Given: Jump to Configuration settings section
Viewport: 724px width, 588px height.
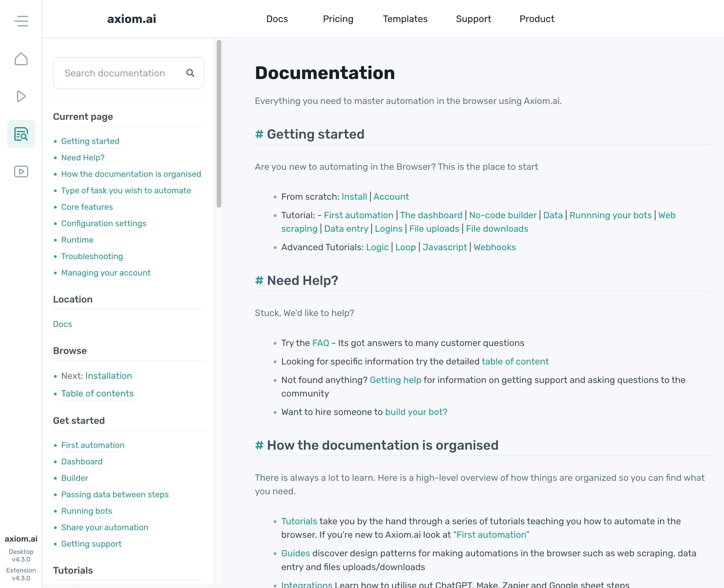Looking at the screenshot, I should (x=104, y=224).
